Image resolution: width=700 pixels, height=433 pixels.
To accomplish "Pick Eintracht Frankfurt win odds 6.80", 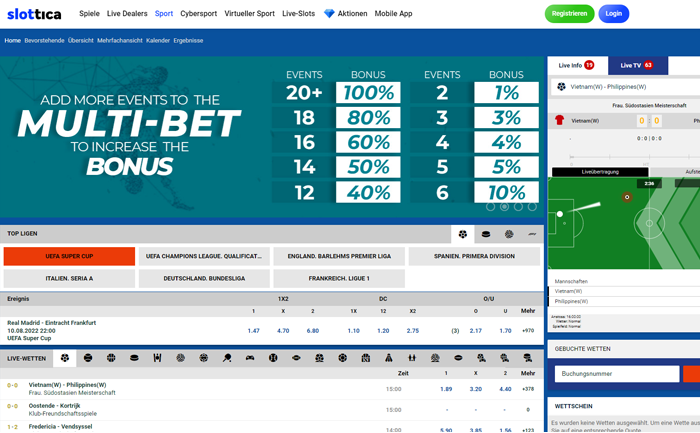I will (312, 331).
